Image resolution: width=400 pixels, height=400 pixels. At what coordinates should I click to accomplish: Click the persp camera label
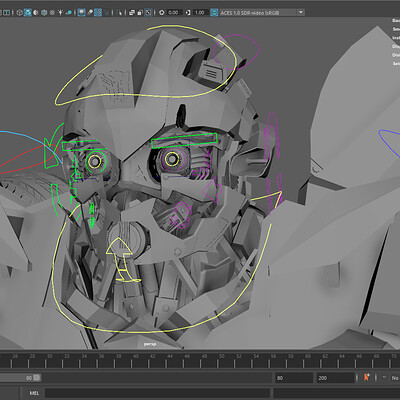pos(150,344)
